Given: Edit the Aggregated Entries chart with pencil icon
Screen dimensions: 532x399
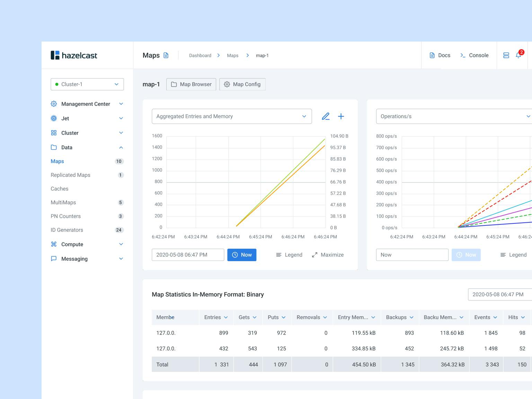Looking at the screenshot, I should click(326, 116).
